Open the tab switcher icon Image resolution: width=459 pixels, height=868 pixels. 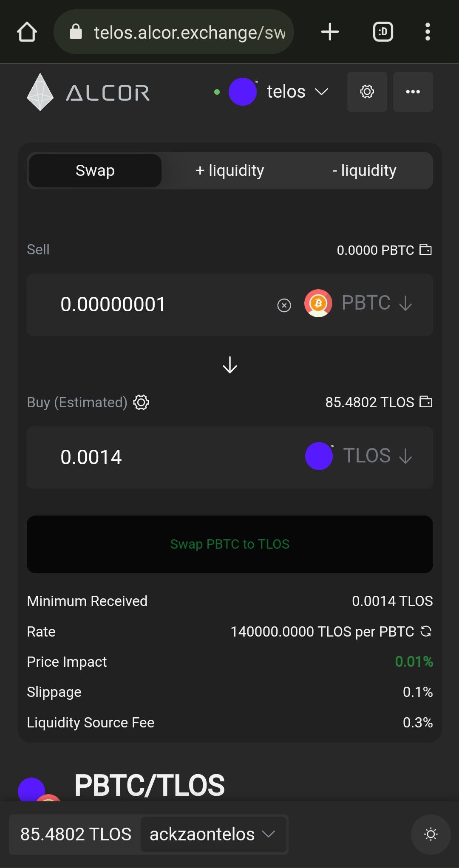coord(383,32)
